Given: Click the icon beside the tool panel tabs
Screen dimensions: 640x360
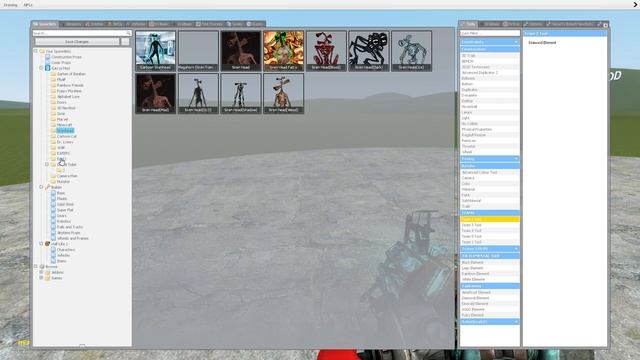Looking at the screenshot, I should click(x=606, y=25).
